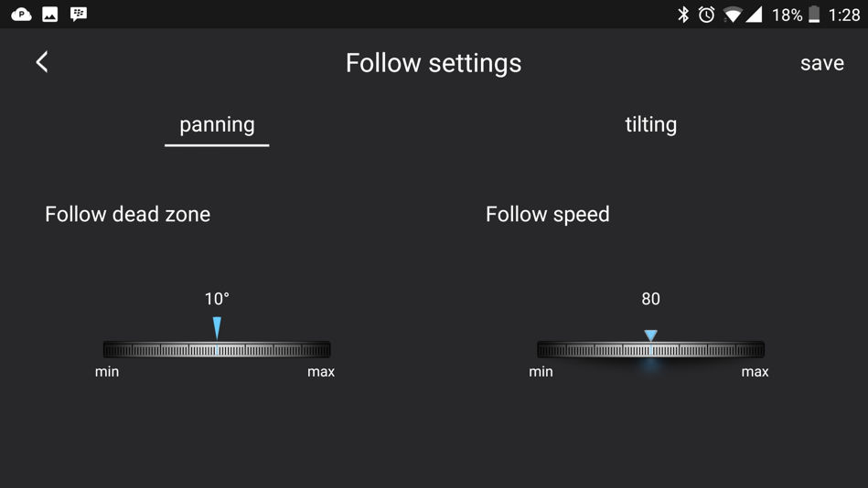Select the blue follow speed pointer marker
Image resolution: width=868 pixels, height=488 pixels.
[x=651, y=335]
